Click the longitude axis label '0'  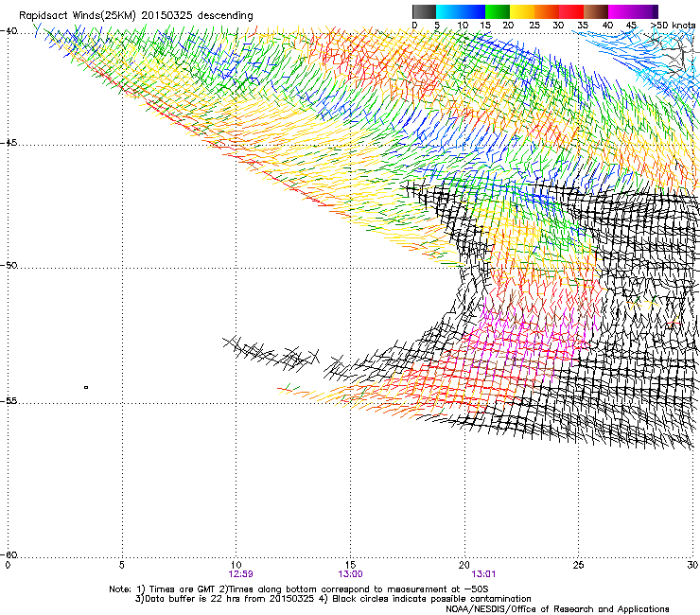8,565
